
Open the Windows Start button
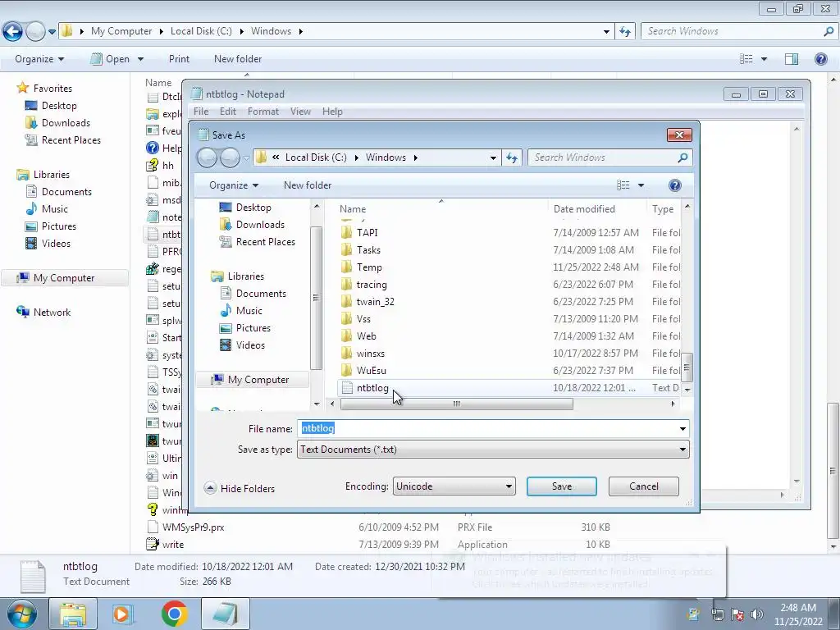pos(21,614)
